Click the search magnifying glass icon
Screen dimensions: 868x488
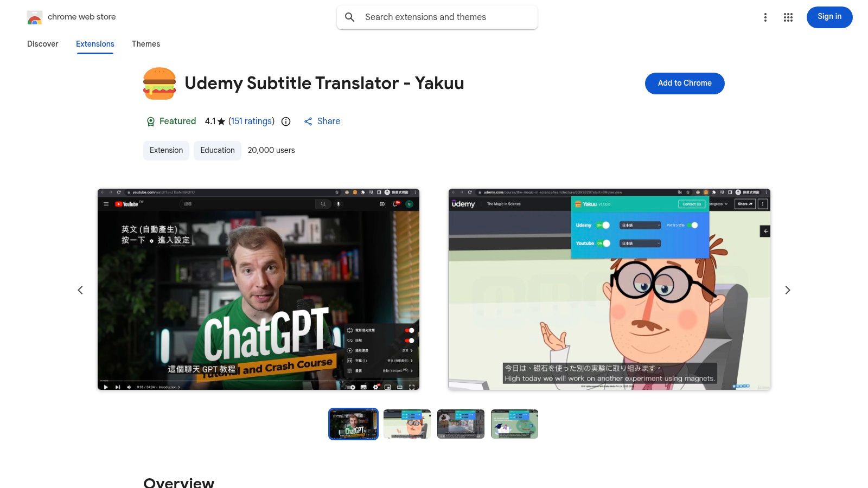click(x=350, y=17)
